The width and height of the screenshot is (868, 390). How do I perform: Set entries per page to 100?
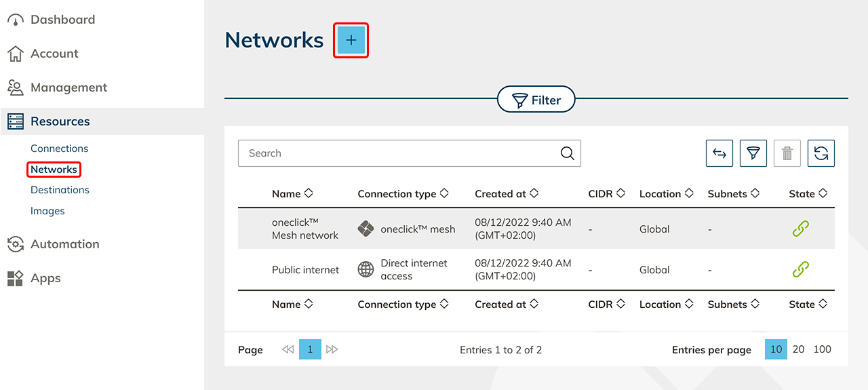(x=822, y=349)
